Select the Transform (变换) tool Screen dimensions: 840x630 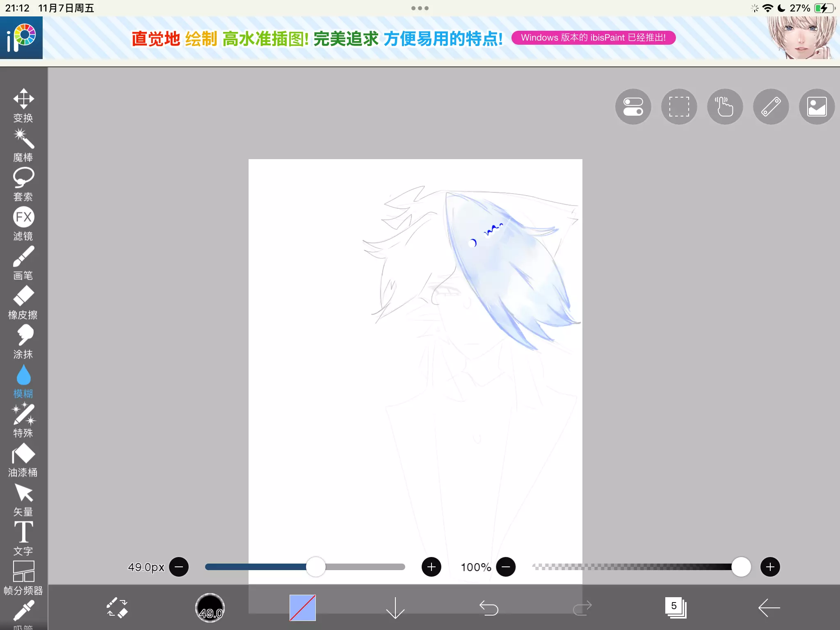coord(23,105)
